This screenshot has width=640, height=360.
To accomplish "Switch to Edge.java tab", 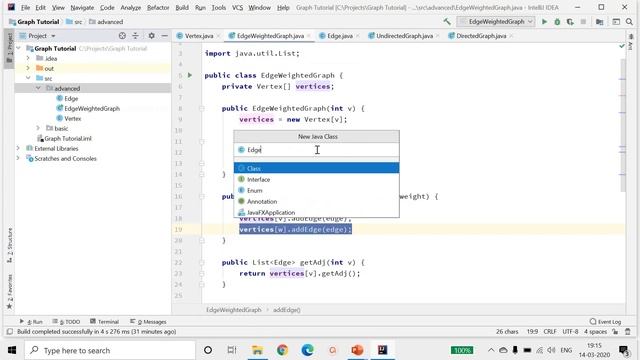I will 339,36.
